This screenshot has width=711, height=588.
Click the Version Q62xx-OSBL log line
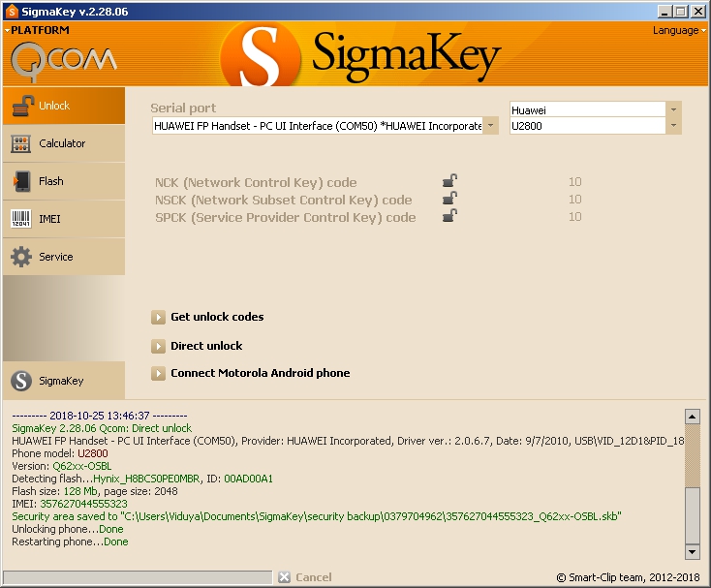click(x=62, y=466)
